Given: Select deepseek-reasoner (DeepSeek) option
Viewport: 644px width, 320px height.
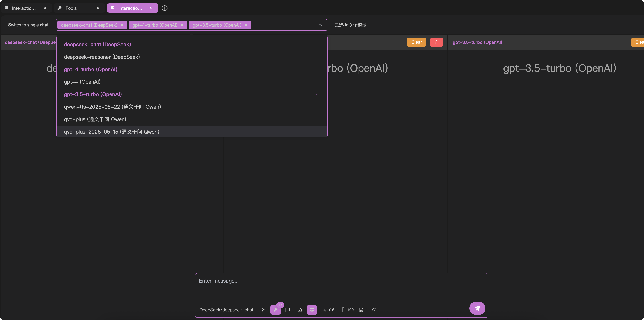Looking at the screenshot, I should 102,57.
